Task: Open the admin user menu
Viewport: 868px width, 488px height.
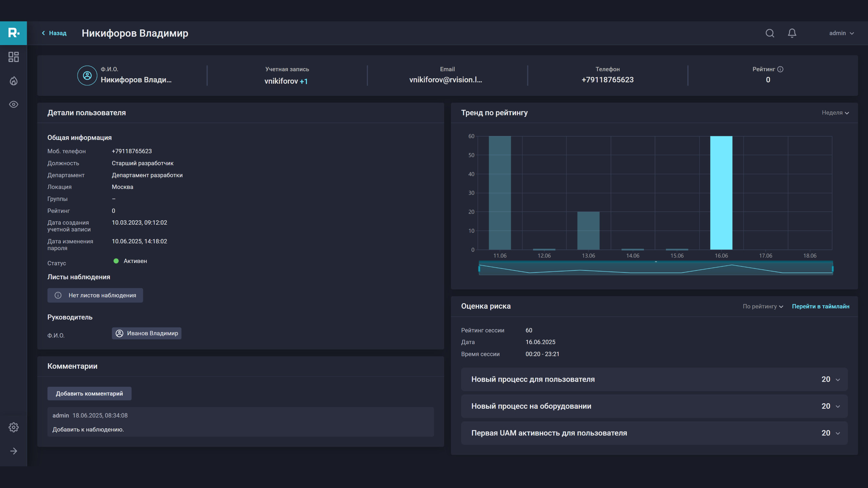Action: coord(841,33)
